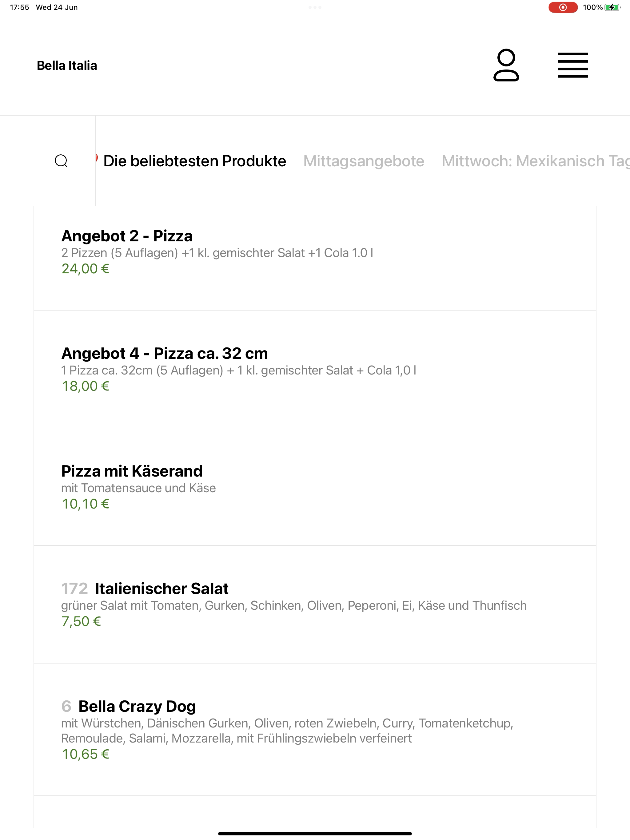
Task: Open the user account profile icon
Action: point(506,65)
